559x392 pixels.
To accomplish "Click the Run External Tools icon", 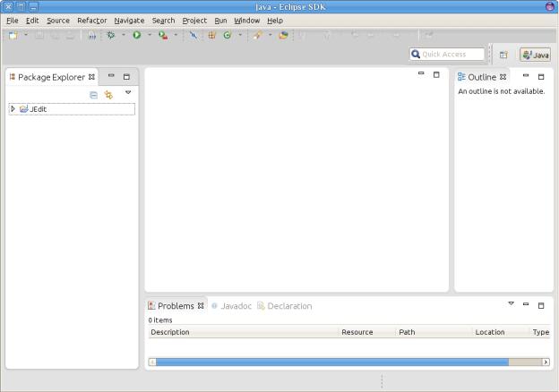I will (x=163, y=35).
